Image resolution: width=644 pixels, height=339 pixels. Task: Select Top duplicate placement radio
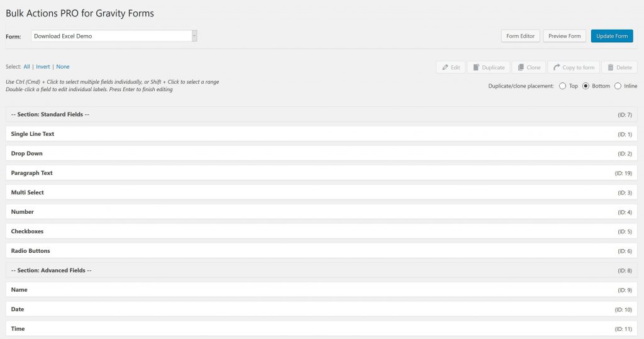[562, 86]
